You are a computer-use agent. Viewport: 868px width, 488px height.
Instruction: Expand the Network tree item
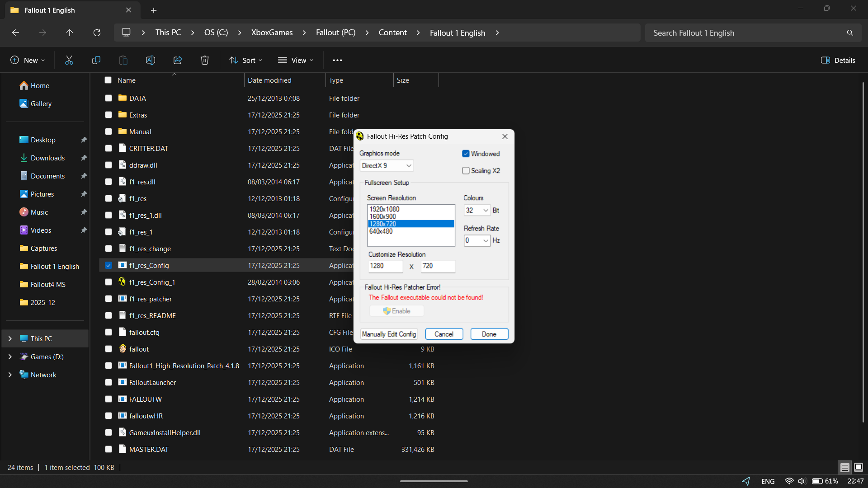[x=10, y=375]
